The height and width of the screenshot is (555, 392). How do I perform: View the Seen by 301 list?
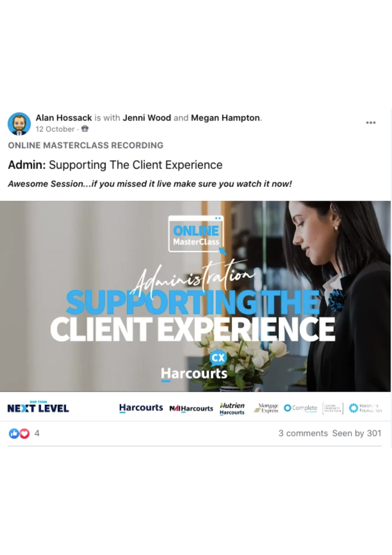tap(357, 433)
